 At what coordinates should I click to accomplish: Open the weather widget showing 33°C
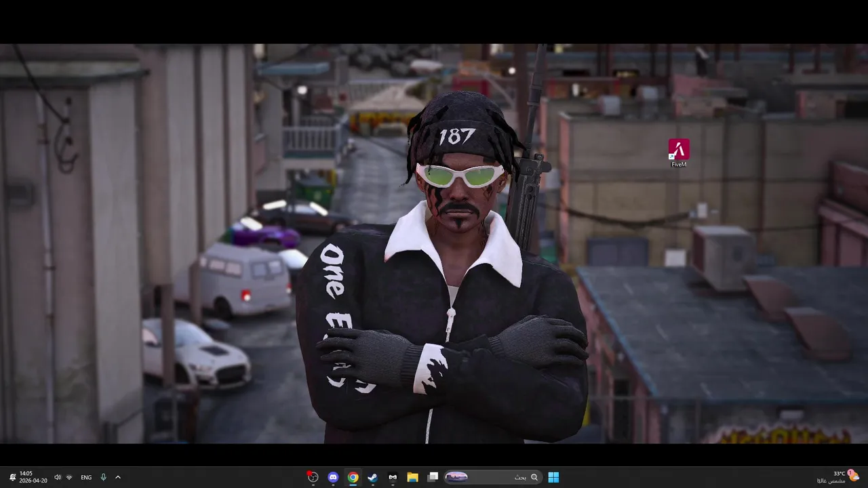(838, 477)
